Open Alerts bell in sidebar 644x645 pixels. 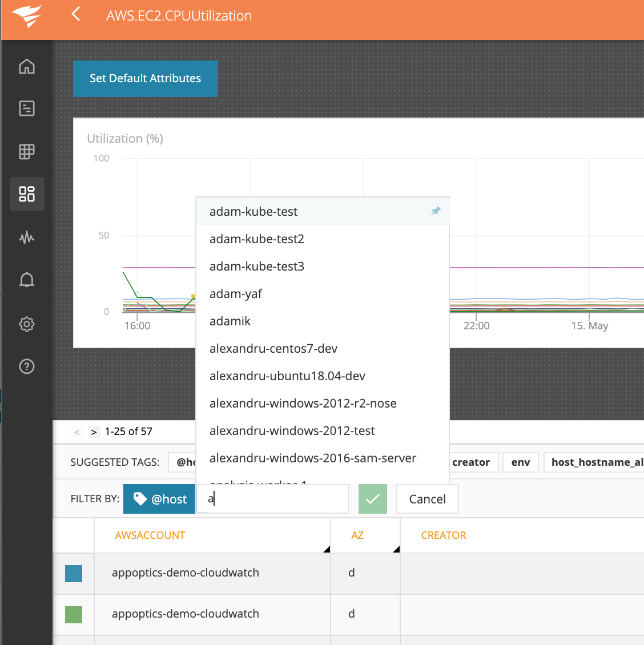[27, 280]
